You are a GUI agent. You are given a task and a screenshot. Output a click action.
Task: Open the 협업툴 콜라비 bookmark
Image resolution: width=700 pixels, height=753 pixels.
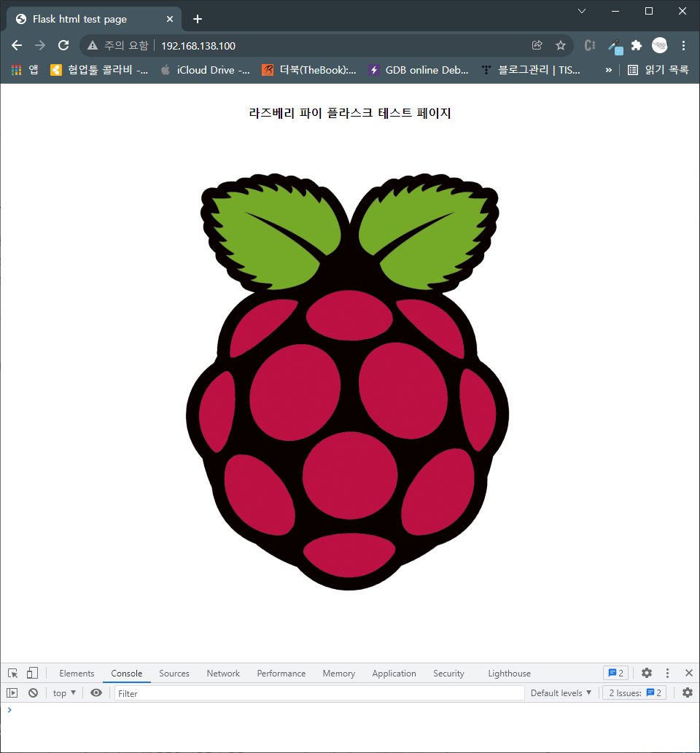pos(99,70)
